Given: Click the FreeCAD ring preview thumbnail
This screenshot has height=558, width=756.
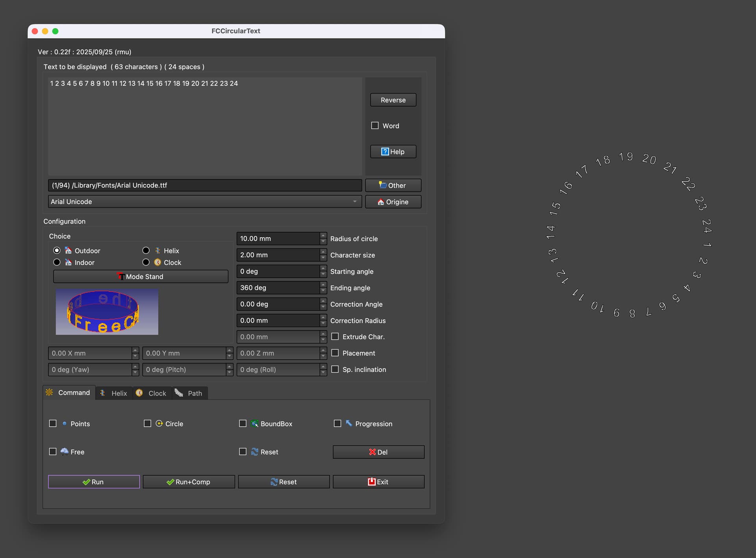Looking at the screenshot, I should [107, 312].
